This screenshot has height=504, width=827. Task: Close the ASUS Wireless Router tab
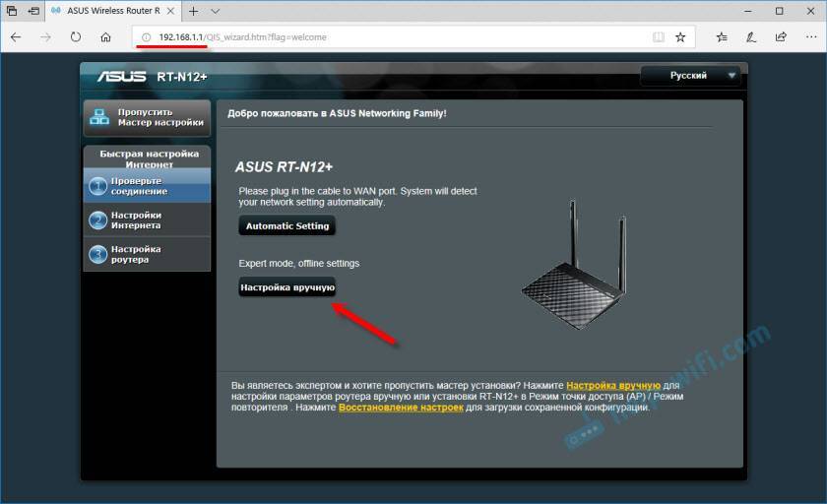(x=170, y=11)
